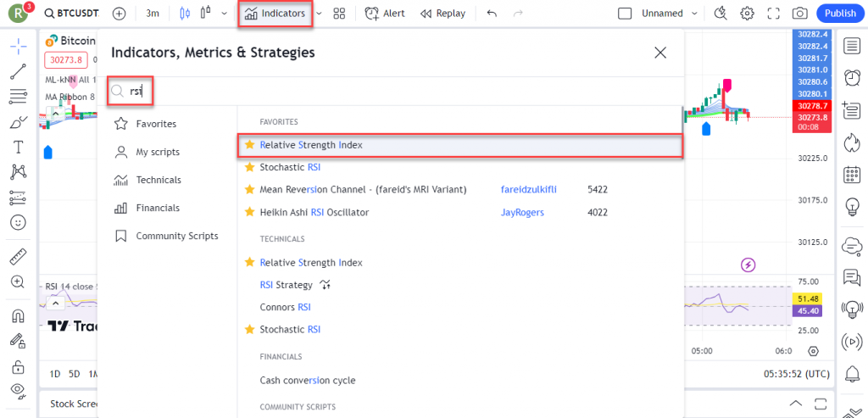Open the ideas stream icon
The image size is (868, 418).
click(x=853, y=309)
